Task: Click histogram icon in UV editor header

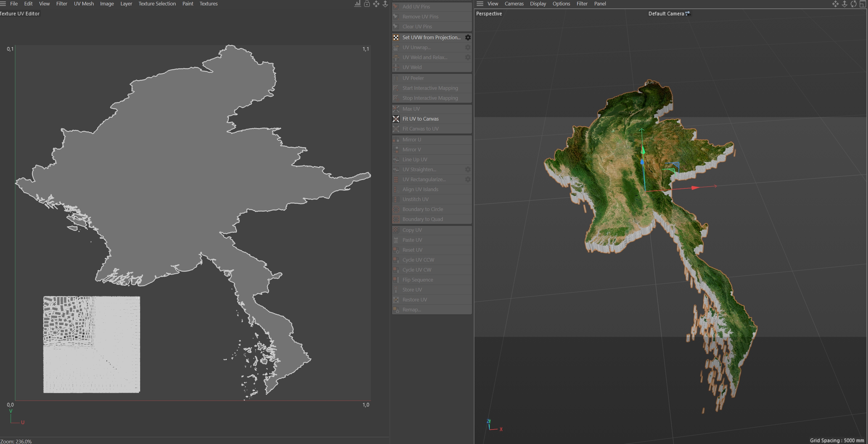Action: point(357,4)
